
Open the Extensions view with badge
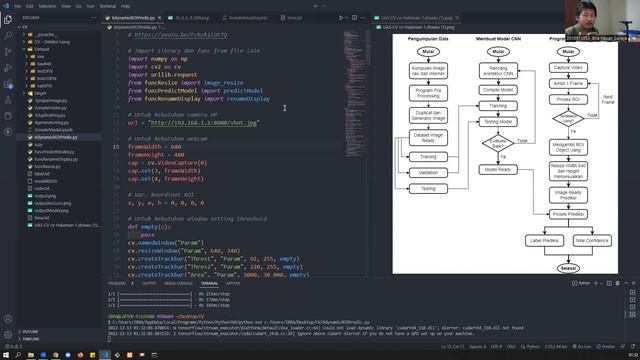pos(8,84)
